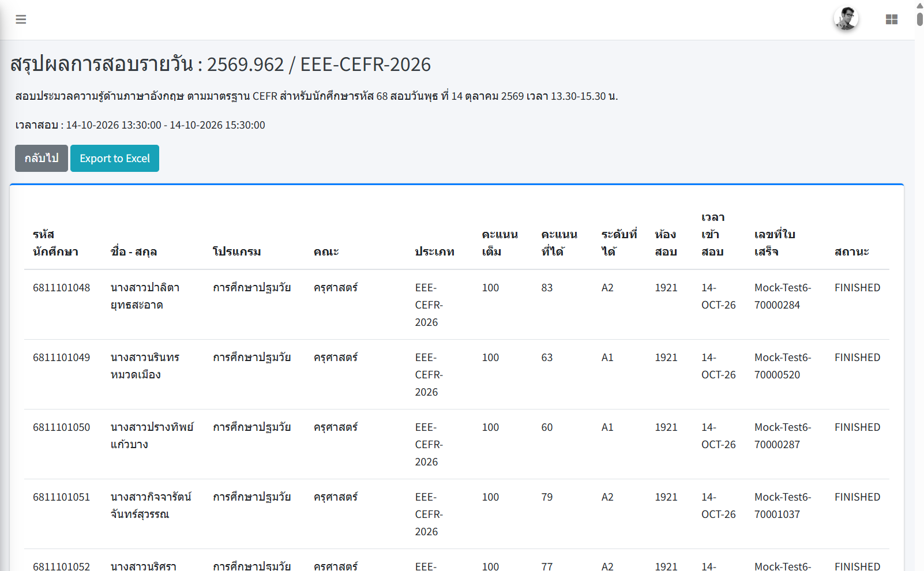Viewport: 924px width, 571px height.
Task: Click name นางสาวปรางทิพย์ แก้วบาง
Action: tap(152, 435)
